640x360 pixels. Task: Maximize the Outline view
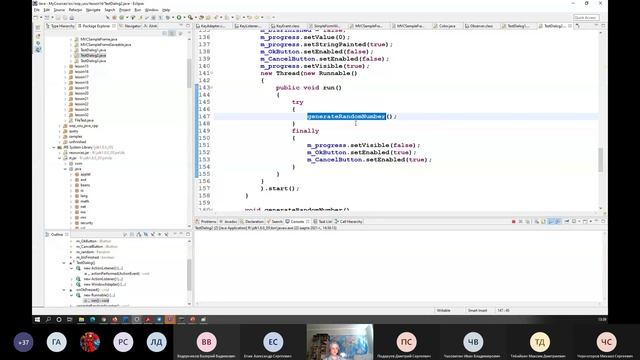tap(188, 234)
